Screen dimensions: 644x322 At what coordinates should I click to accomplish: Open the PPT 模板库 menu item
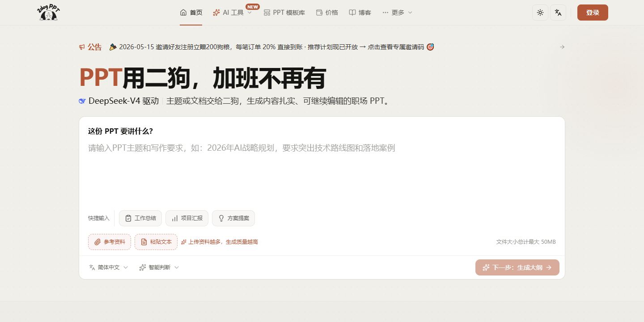coord(284,13)
